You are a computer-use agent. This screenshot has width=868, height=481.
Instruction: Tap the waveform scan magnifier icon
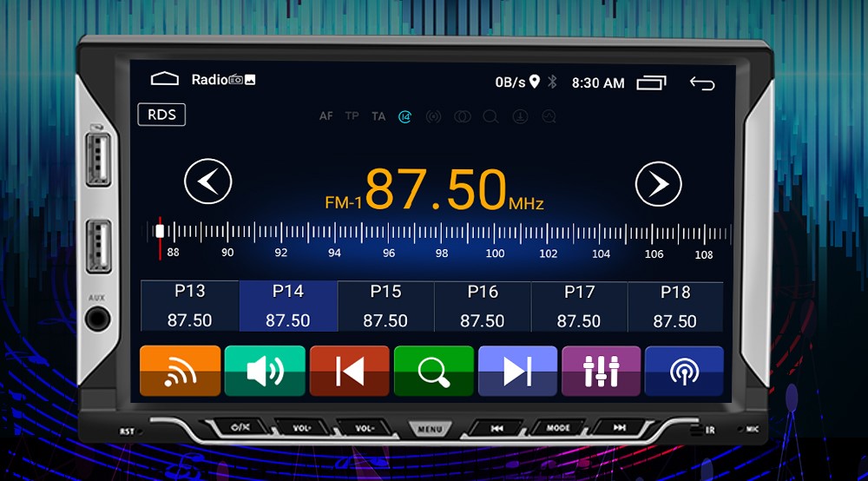point(549,116)
